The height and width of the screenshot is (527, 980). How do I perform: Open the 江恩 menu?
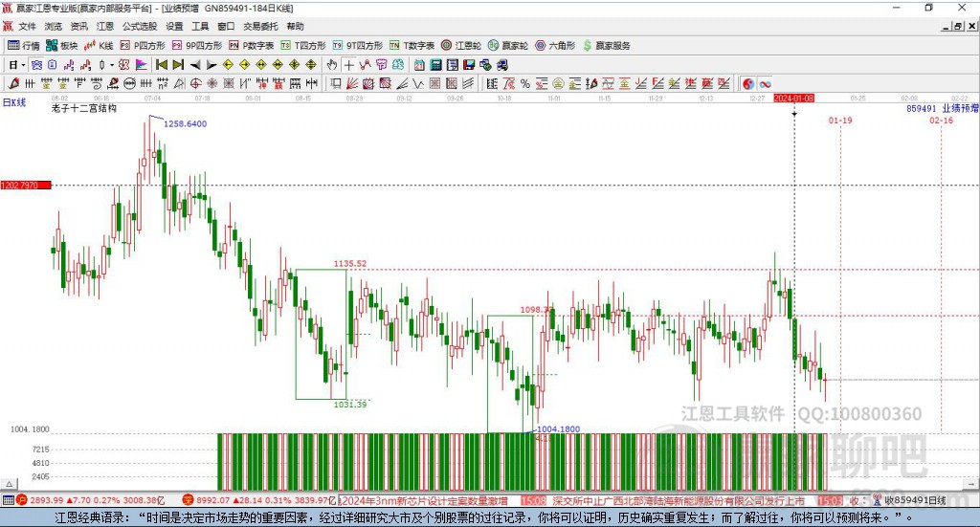click(x=105, y=27)
